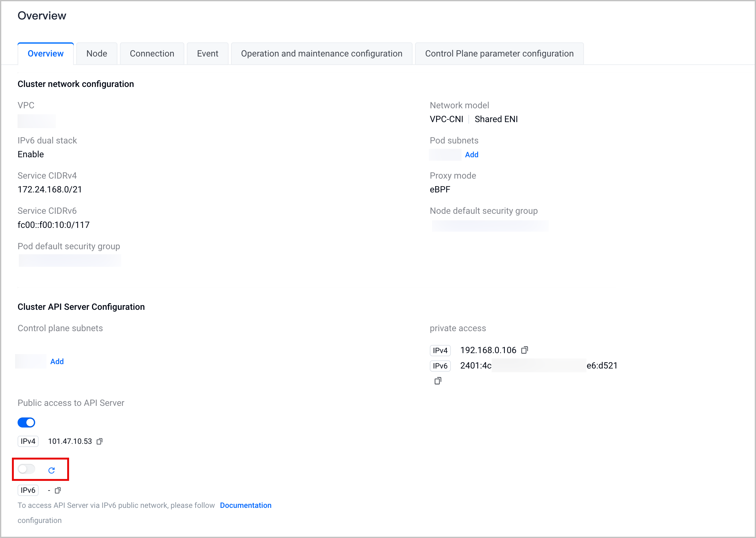Image resolution: width=756 pixels, height=538 pixels.
Task: Copy the private access IPv4 address 192.168.0.106
Action: (524, 350)
